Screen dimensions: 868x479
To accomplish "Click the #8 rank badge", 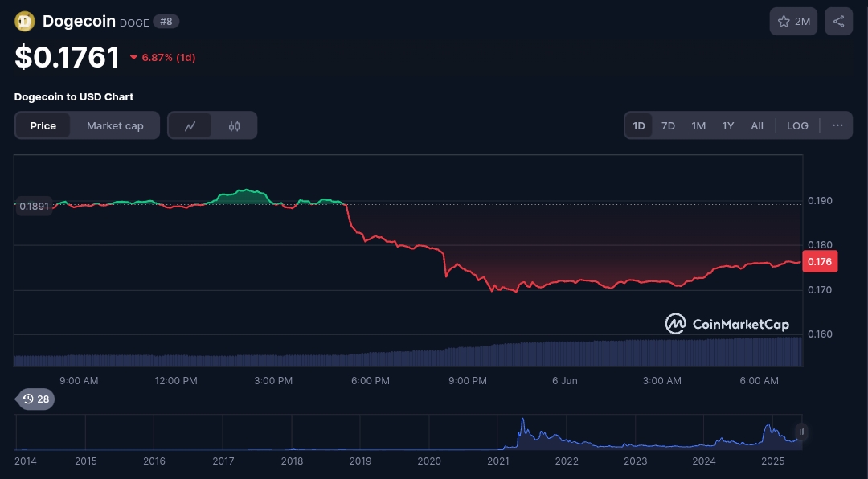I will pos(166,22).
